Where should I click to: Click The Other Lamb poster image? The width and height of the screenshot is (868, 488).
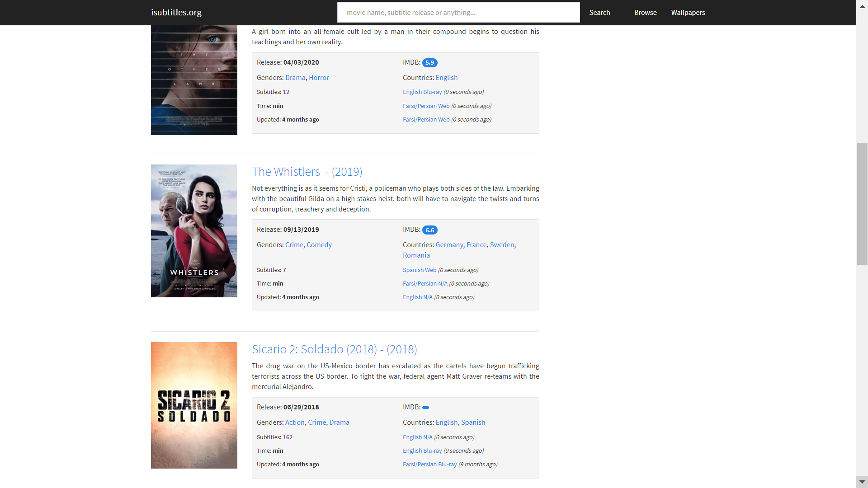coord(194,80)
